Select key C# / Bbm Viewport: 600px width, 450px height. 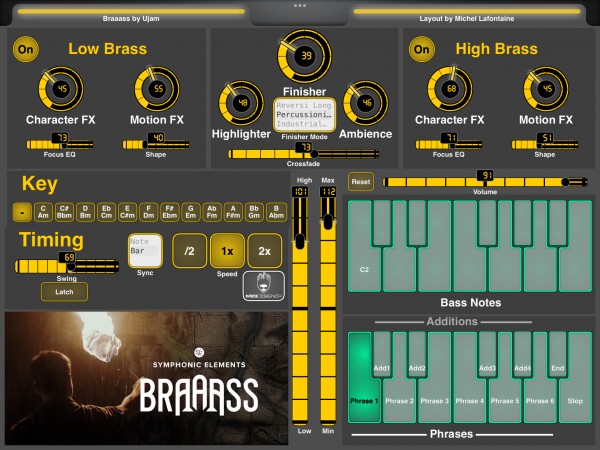[64, 212]
